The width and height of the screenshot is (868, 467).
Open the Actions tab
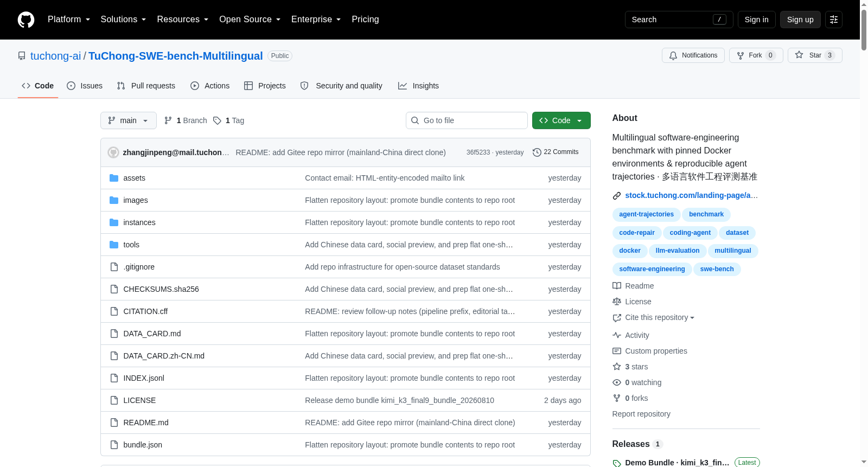pos(210,86)
